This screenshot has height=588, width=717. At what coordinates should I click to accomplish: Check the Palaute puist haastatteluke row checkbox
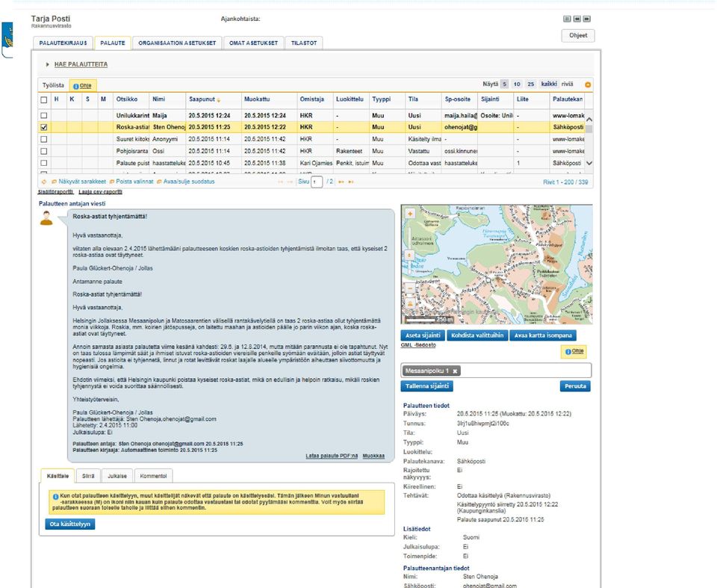tap(44, 163)
